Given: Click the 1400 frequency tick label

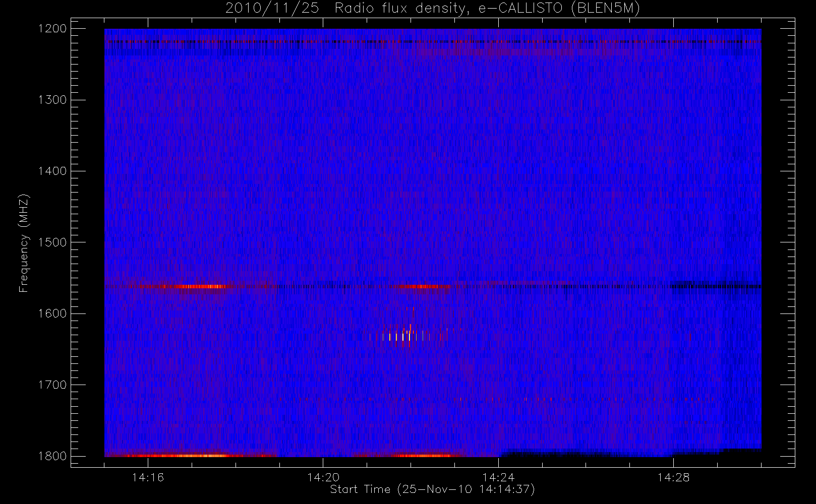Looking at the screenshot, I should click(52, 171).
